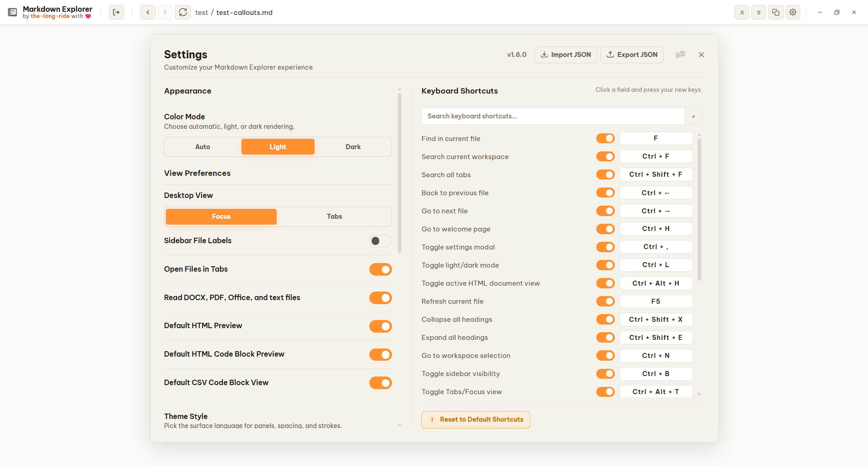Click the Go to workspace selection label

(x=466, y=356)
